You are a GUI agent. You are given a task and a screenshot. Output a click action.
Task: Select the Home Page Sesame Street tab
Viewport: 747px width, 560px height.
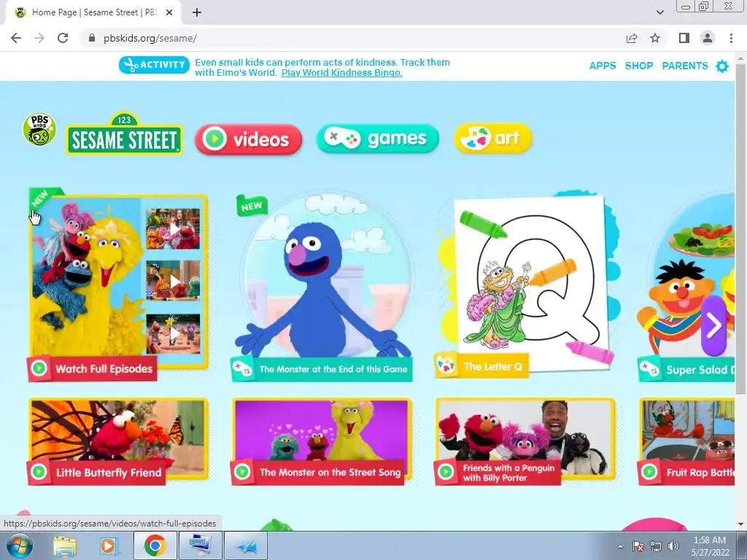[94, 12]
